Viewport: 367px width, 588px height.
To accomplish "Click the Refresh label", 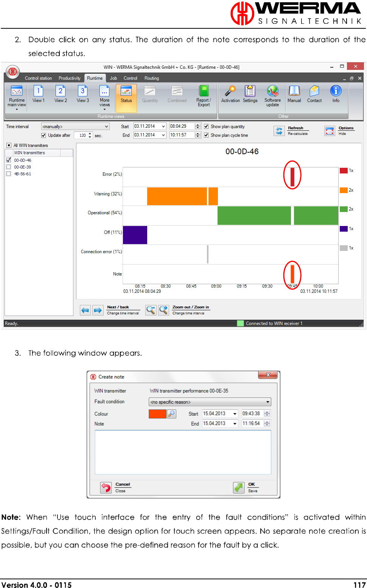I will pos(295,128).
